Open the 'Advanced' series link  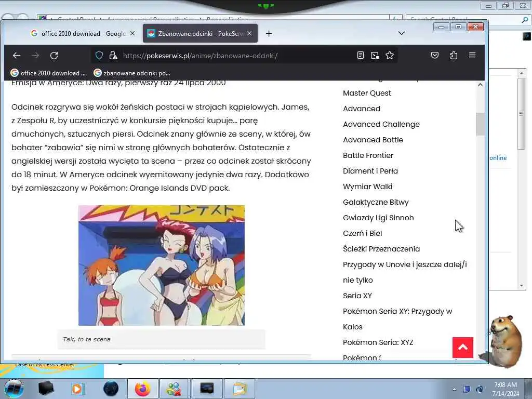[362, 109]
